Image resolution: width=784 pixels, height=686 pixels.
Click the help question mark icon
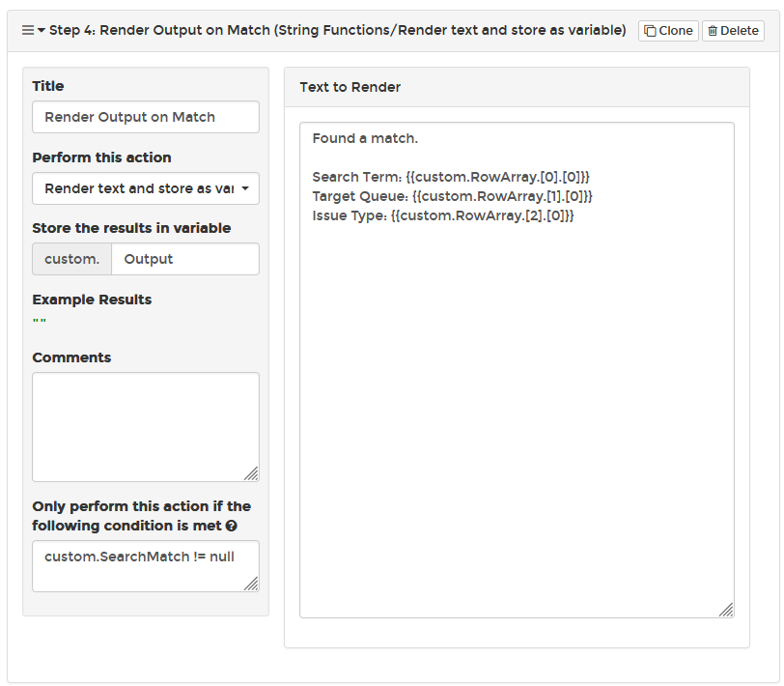coord(231,526)
